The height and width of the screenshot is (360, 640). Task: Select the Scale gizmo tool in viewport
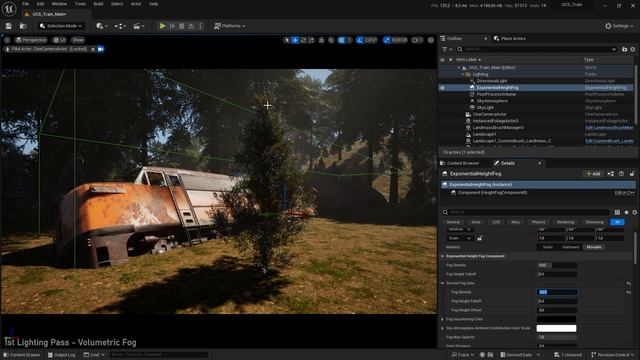pyautogui.click(x=311, y=40)
